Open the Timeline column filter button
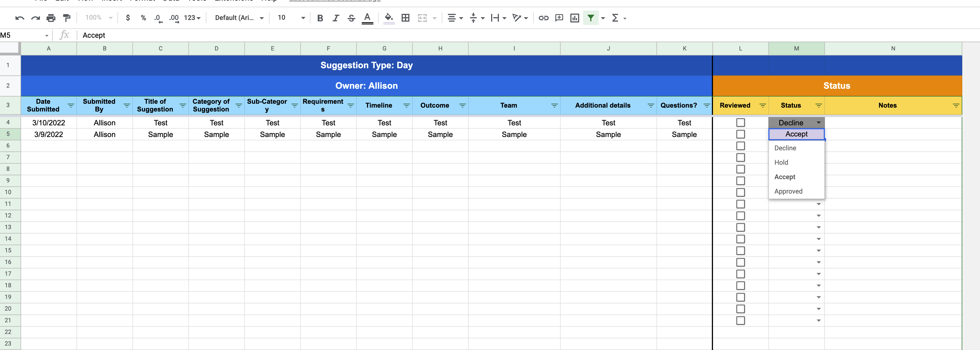The width and height of the screenshot is (980, 350). (406, 105)
